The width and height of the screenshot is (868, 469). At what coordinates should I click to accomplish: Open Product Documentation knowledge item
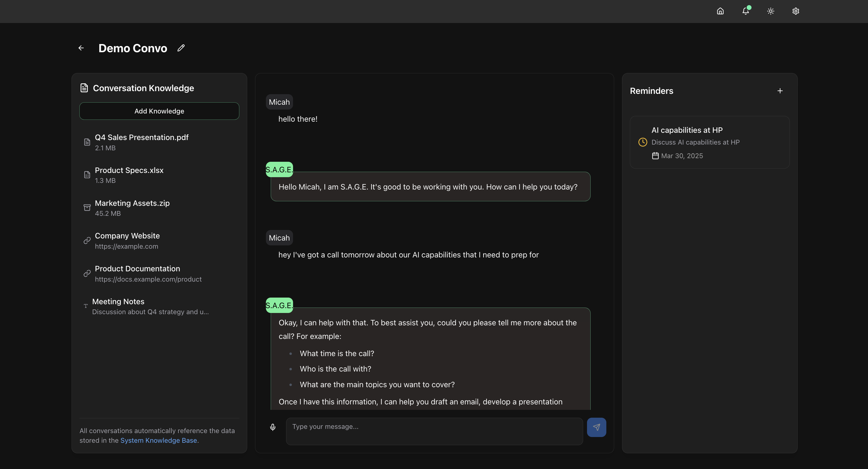(x=138, y=273)
